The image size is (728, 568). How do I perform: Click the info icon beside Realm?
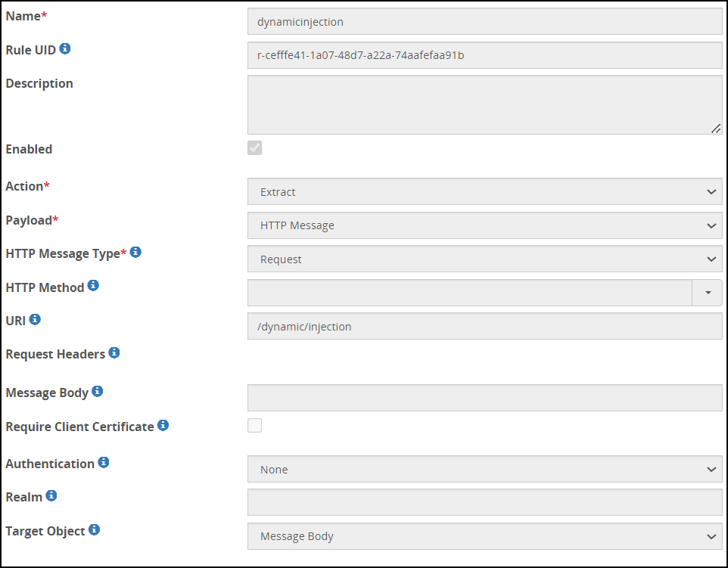click(x=51, y=496)
